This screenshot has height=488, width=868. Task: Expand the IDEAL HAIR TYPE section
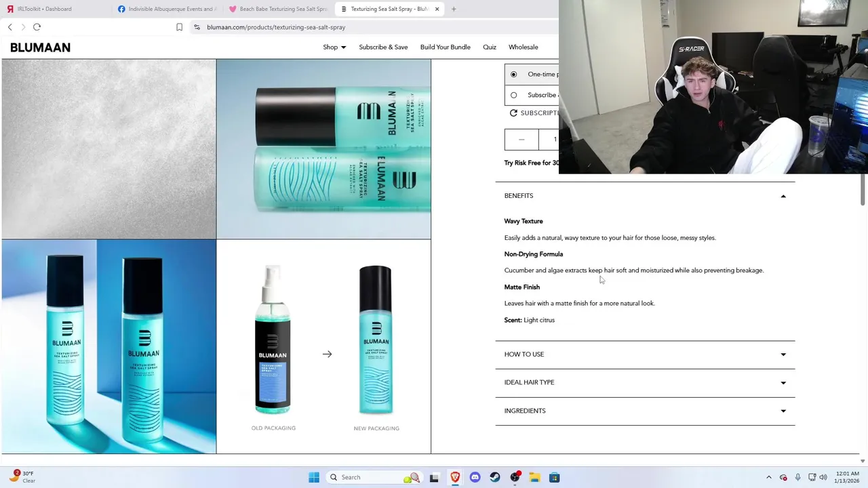pyautogui.click(x=645, y=382)
